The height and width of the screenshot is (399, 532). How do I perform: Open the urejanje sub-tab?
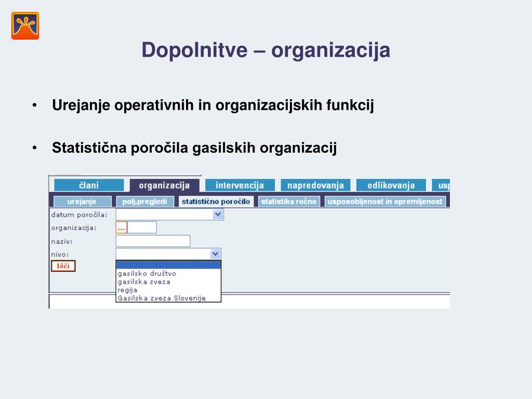click(82, 202)
